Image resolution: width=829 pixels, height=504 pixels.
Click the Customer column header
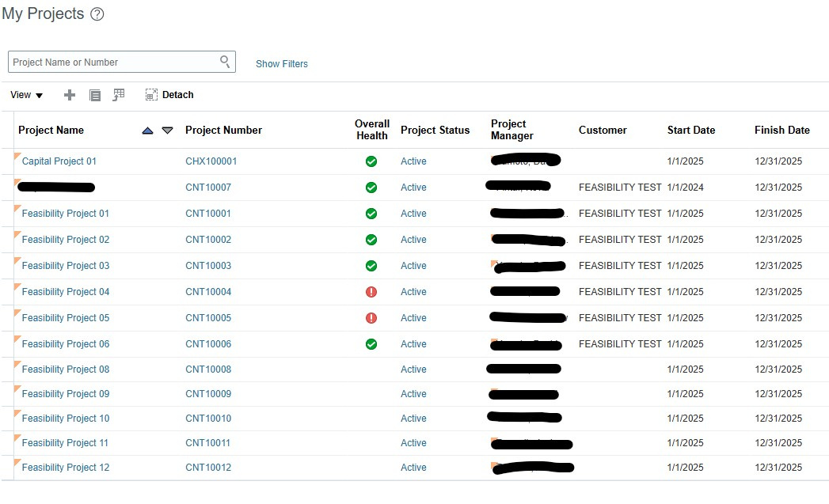click(x=603, y=130)
